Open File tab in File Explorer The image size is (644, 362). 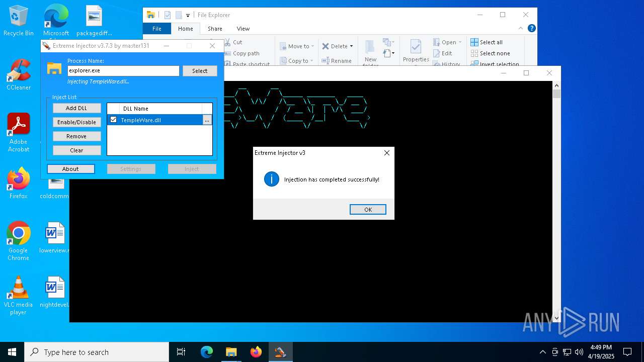tap(157, 29)
